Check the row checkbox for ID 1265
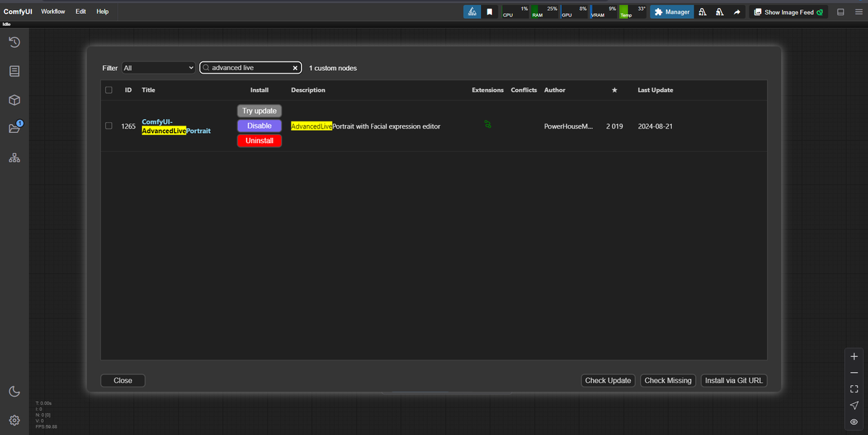Screen dimensions: 868x435 [x=109, y=126]
